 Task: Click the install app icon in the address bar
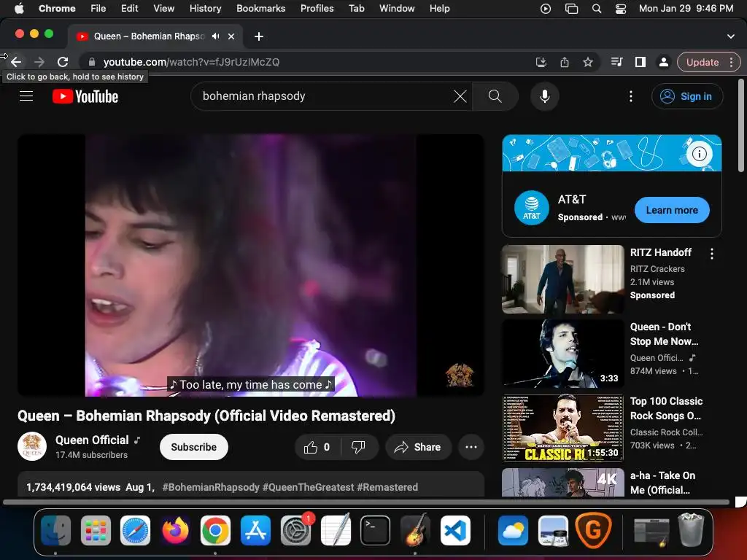541,62
